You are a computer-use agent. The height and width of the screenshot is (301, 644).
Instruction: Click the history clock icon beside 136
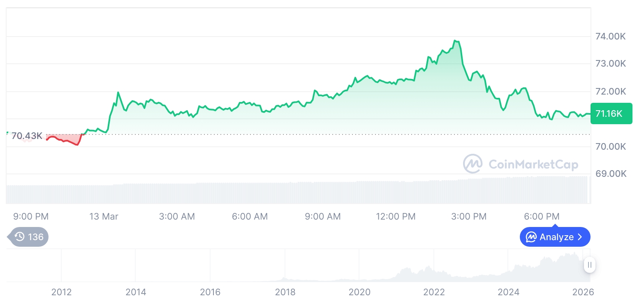[x=19, y=237]
